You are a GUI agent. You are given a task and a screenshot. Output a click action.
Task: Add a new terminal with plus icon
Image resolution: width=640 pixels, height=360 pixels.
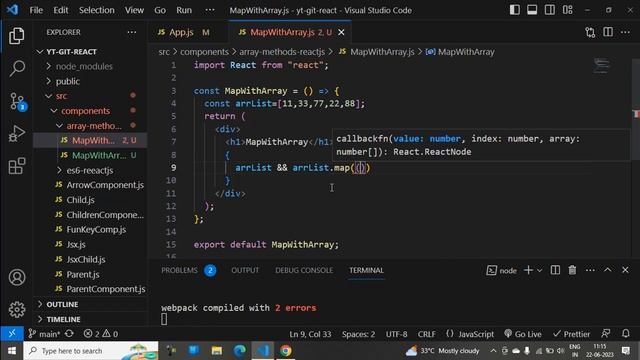pyautogui.click(x=528, y=270)
